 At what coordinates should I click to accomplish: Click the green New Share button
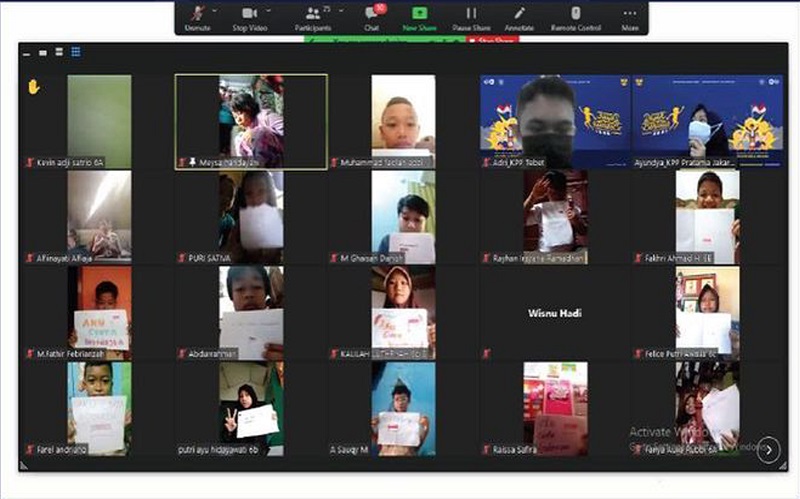[x=420, y=13]
